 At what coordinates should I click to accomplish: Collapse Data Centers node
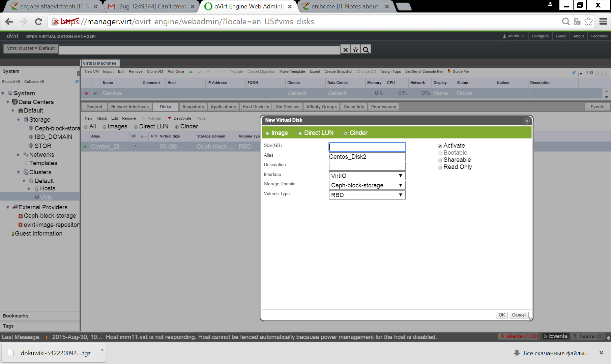[x=8, y=102]
